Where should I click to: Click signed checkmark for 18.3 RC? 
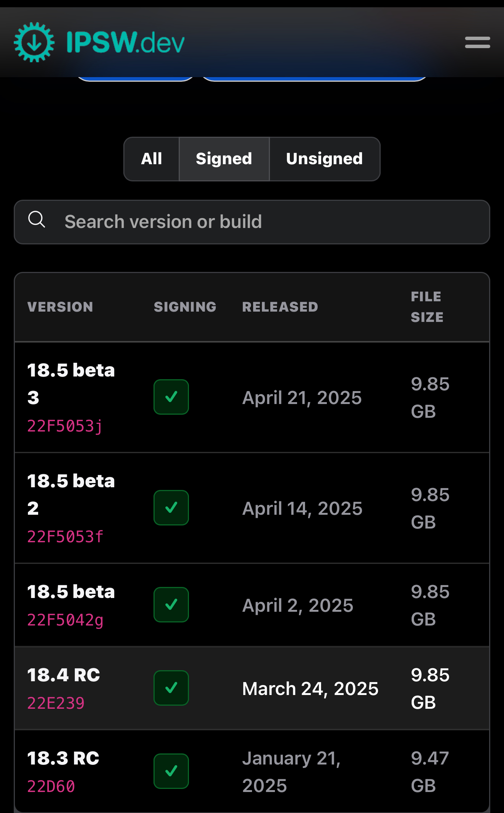click(x=171, y=771)
